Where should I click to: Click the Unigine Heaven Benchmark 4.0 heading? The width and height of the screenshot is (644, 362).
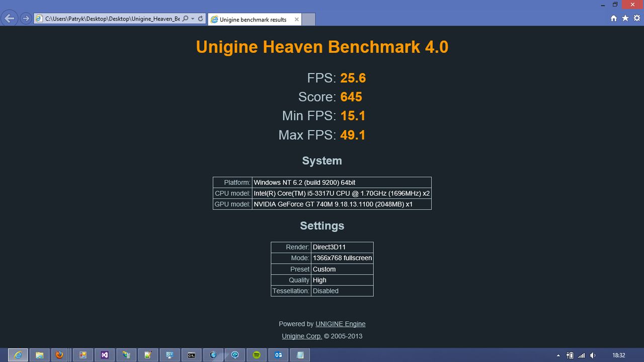322,47
